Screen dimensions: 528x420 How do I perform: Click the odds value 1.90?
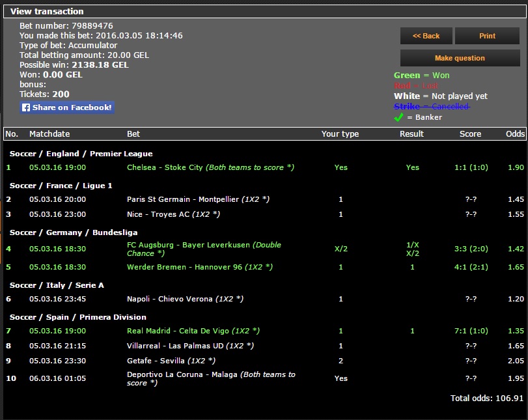(516, 167)
